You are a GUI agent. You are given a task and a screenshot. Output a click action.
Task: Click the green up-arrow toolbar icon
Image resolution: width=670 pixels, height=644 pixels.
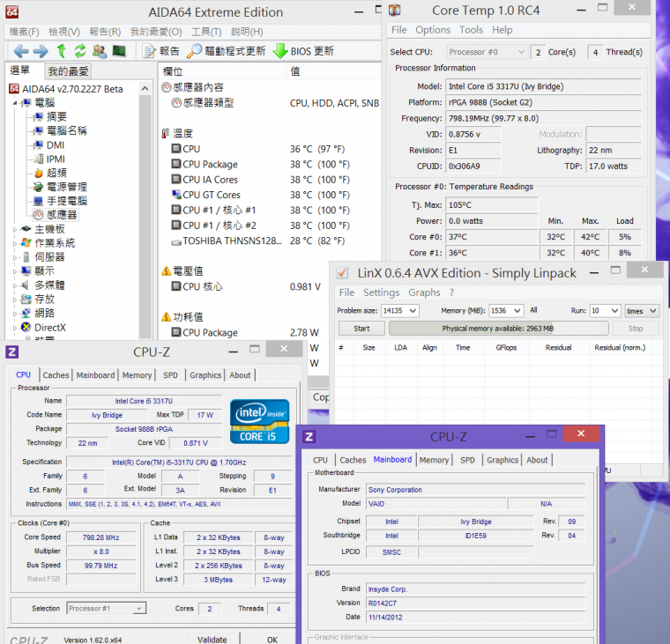tap(61, 51)
